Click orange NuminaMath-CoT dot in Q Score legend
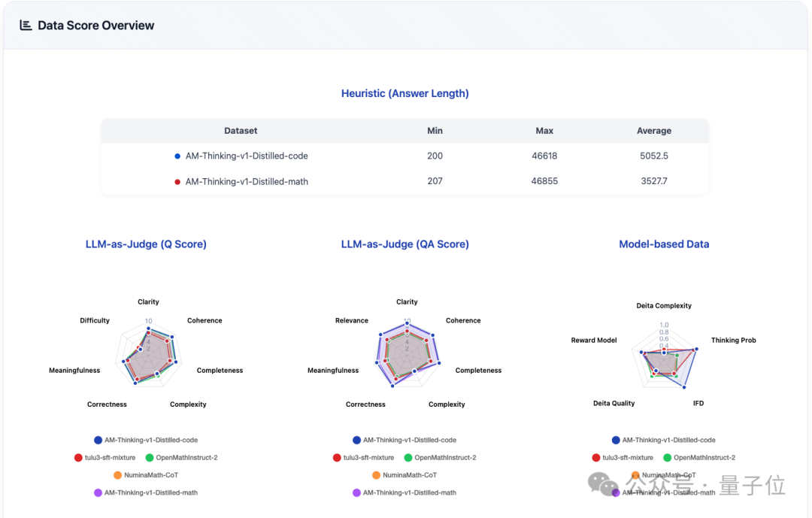812x518 pixels. [x=117, y=475]
